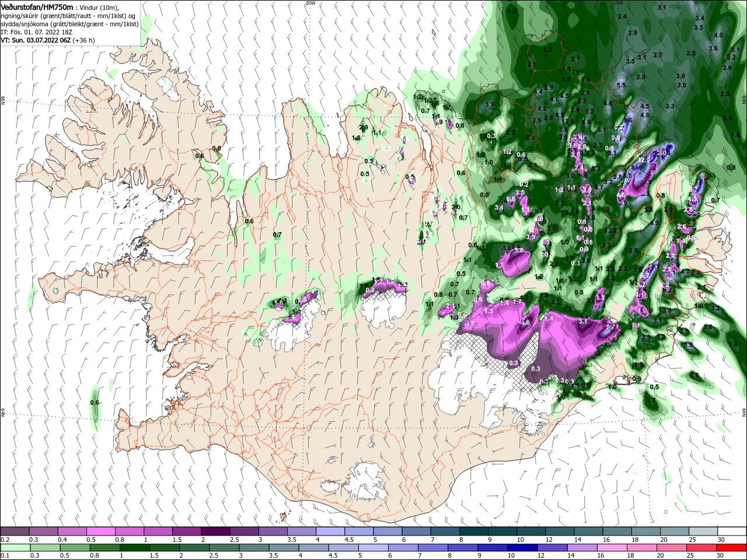This screenshot has width=747, height=560.
Task: Pick the bottom-row darkest green swatch starting at 1
Action: coord(134,548)
